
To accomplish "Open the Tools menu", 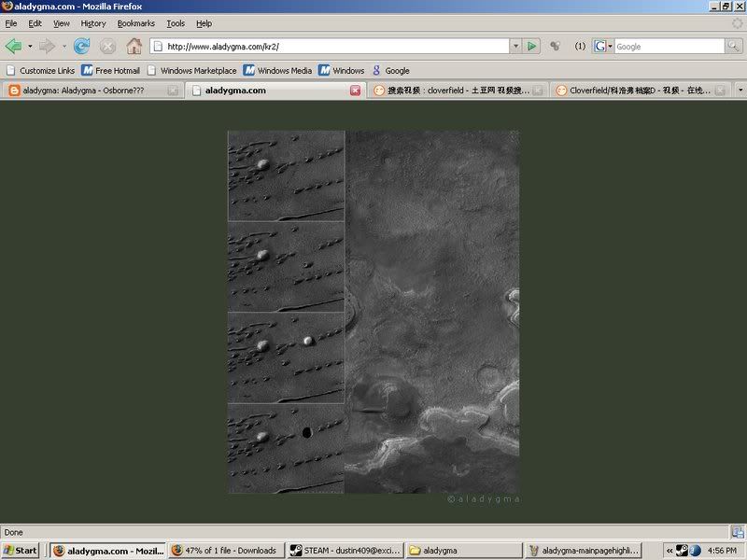I will click(176, 23).
